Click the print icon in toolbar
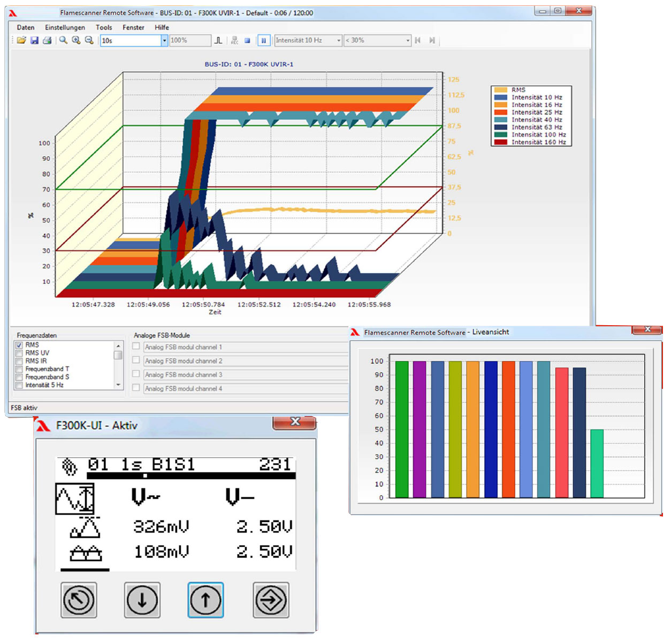The height and width of the screenshot is (644, 671). coord(47,41)
